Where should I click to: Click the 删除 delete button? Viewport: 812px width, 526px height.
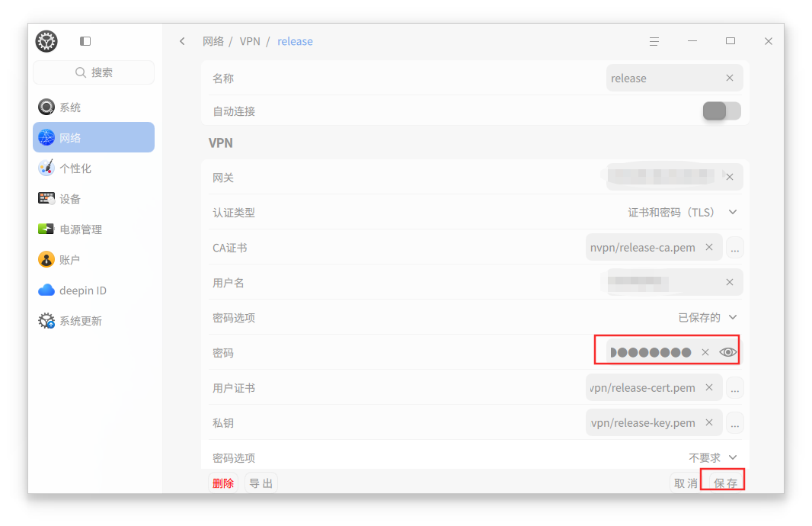[x=223, y=483]
